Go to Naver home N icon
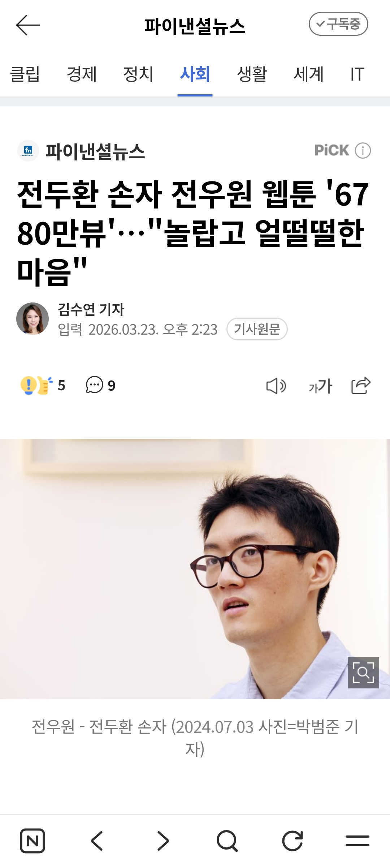Viewport: 390px width, 868px height. pyautogui.click(x=32, y=841)
